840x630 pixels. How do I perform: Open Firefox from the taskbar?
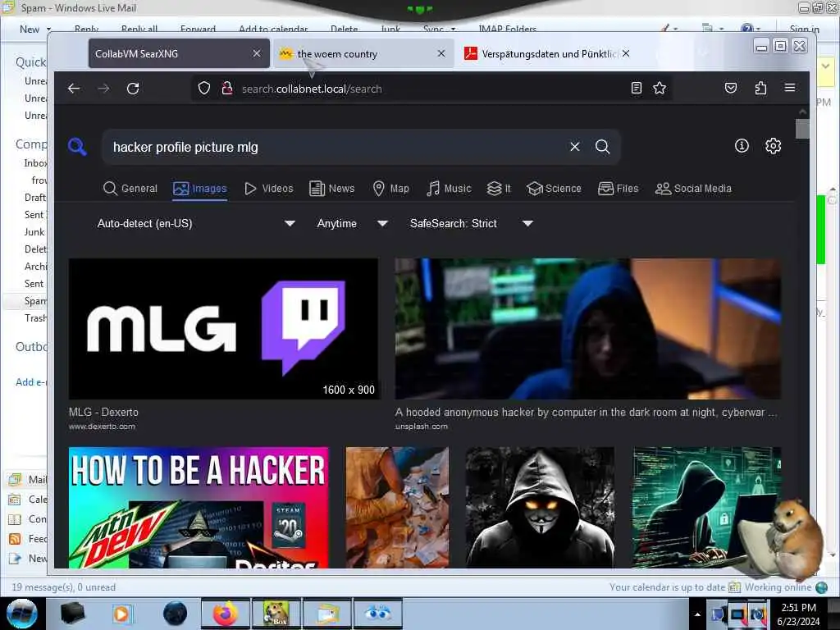point(226,614)
